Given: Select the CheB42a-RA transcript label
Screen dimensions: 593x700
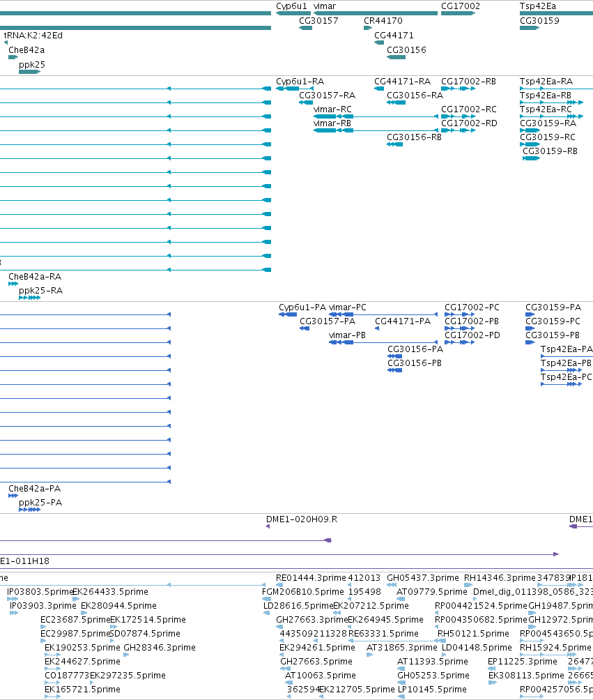Looking at the screenshot, I should point(35,277).
